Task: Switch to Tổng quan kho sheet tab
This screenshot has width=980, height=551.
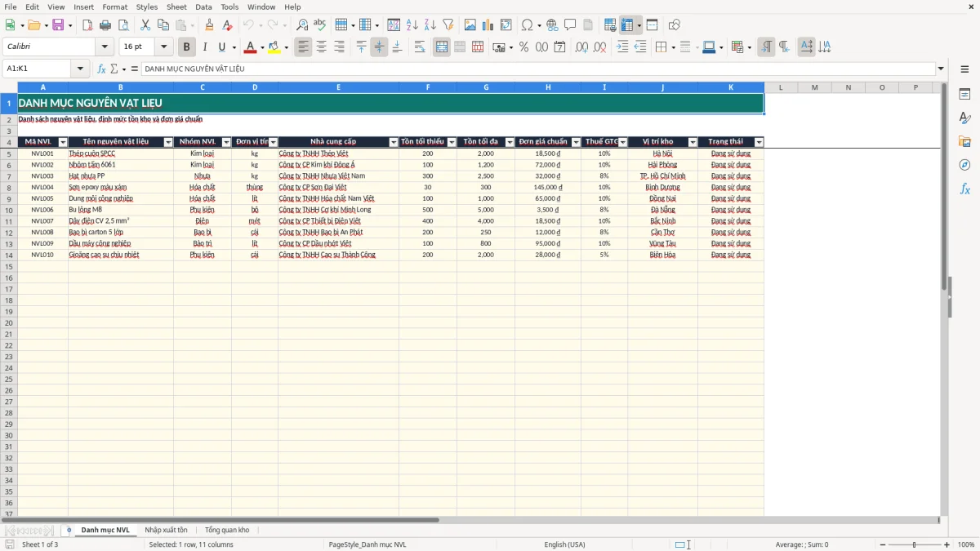Action: [x=227, y=530]
